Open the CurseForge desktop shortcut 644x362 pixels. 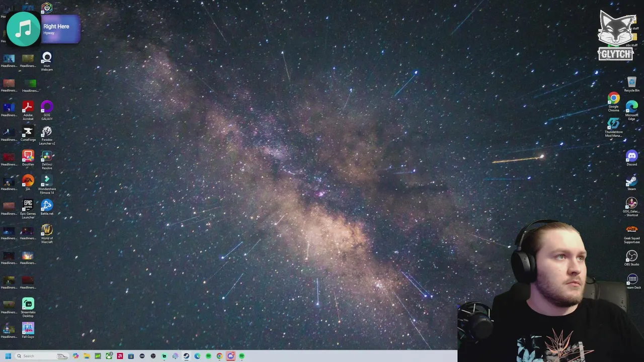click(x=28, y=134)
